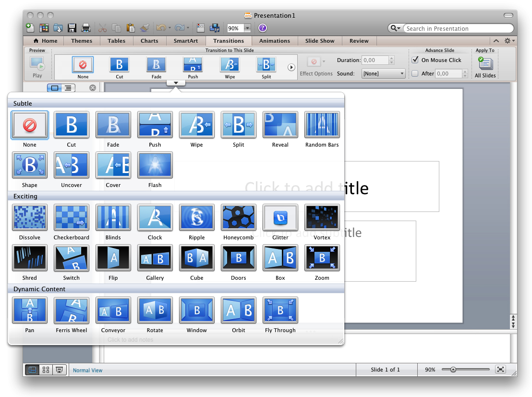This screenshot has height=397, width=532.
Task: Choose the Honeycomb transition
Action: point(238,217)
